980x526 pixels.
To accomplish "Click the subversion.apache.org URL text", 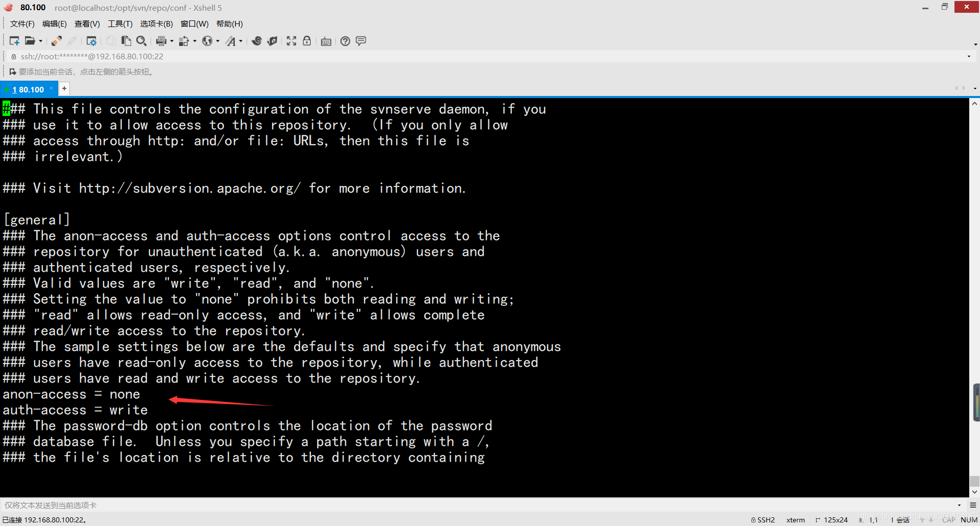I will [x=190, y=188].
